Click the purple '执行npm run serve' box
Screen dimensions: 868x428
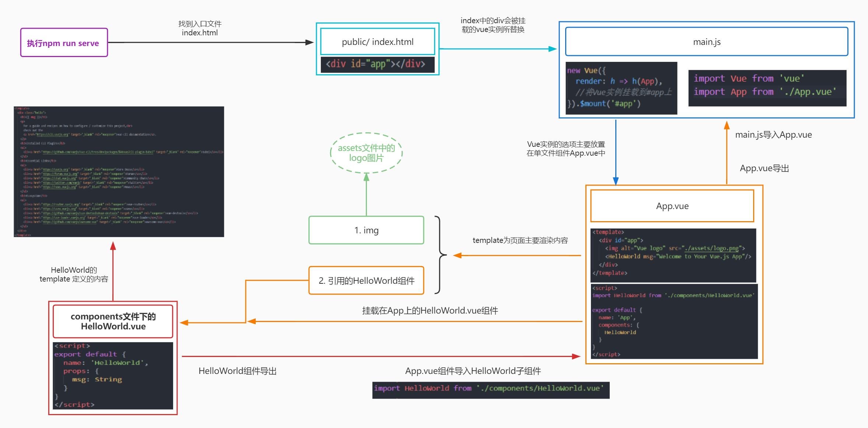pos(64,43)
